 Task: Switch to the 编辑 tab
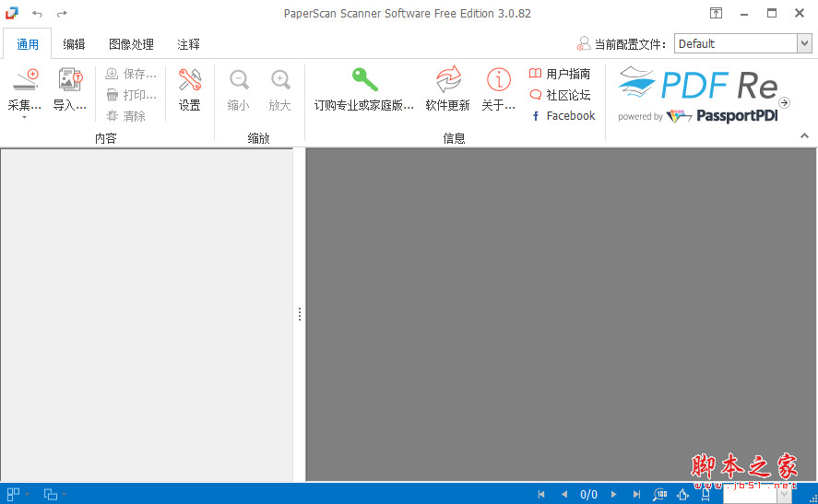pyautogui.click(x=74, y=44)
